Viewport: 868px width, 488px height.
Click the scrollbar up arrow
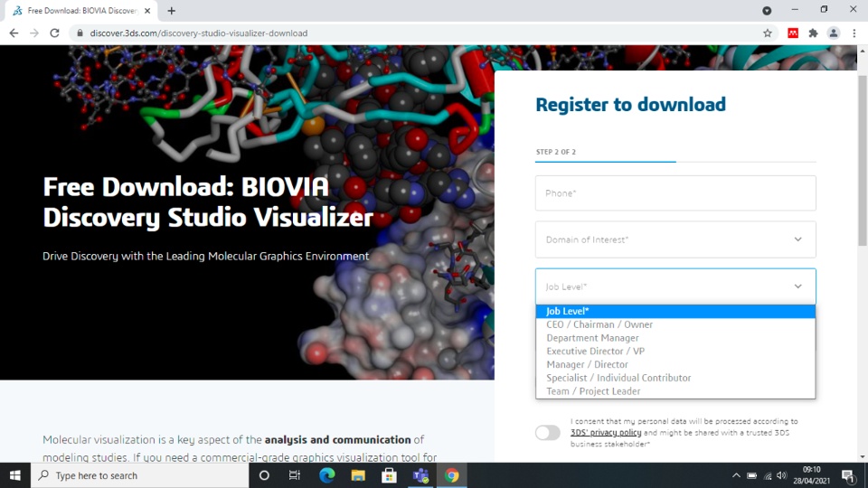[x=863, y=51]
